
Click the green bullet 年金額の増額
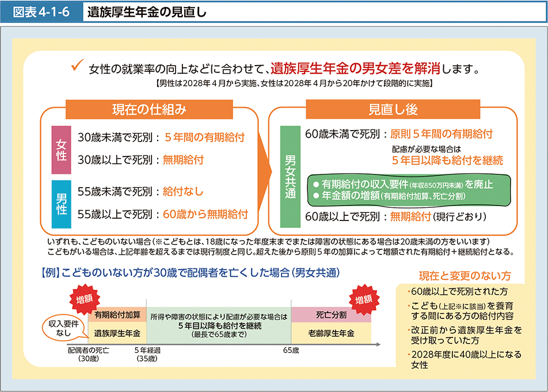click(x=389, y=196)
